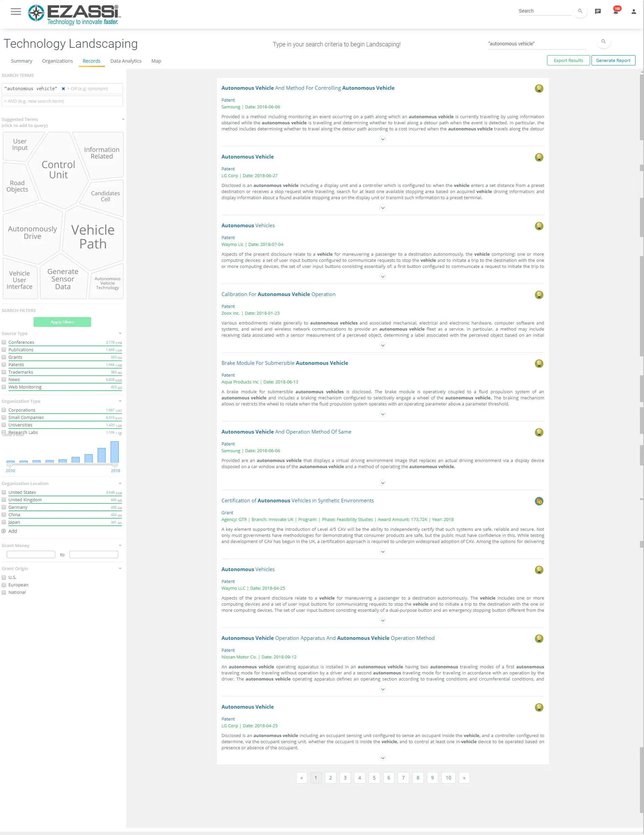Collapse the Grant Money filter section
The image size is (644, 835).
[120, 546]
